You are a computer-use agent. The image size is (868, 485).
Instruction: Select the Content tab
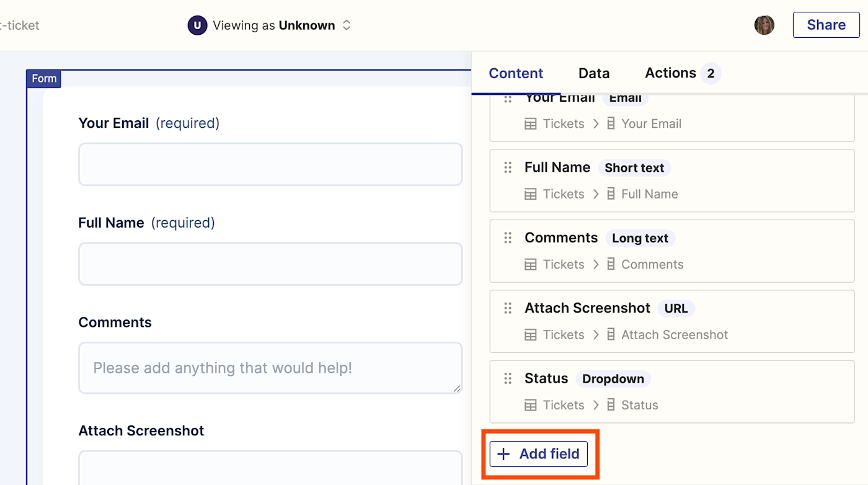515,73
